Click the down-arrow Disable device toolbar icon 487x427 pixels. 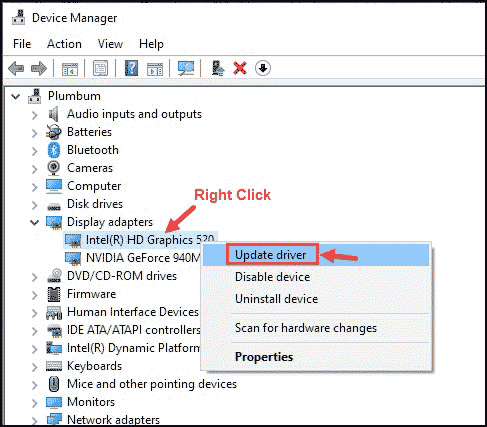[x=263, y=68]
